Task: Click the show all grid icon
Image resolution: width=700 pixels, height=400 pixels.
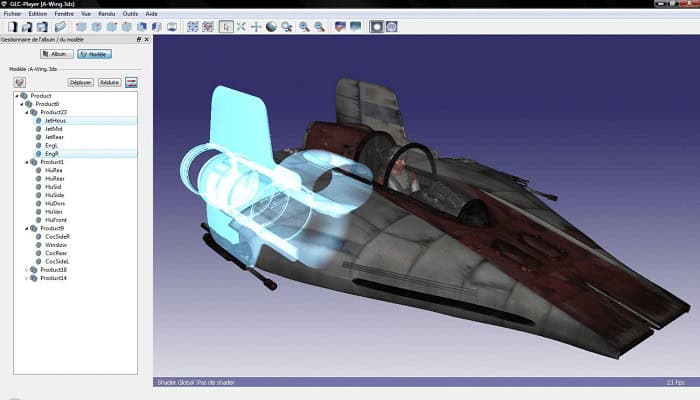Action: (x=192, y=27)
